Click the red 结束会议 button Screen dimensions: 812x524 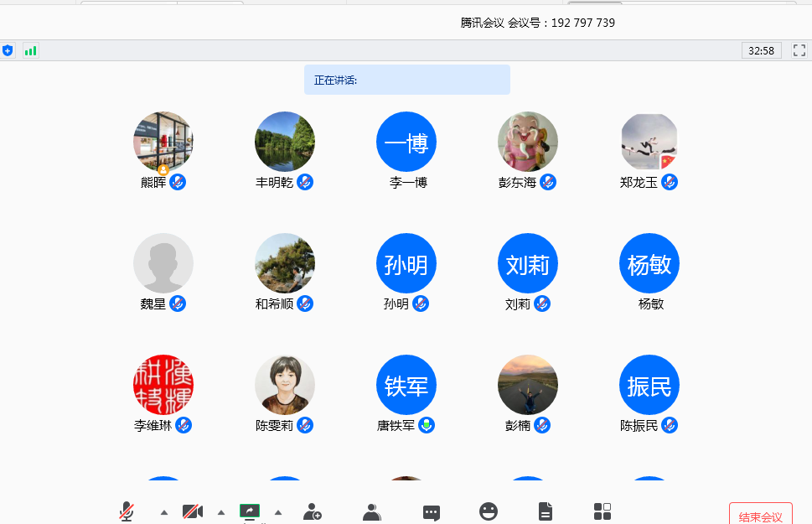(x=761, y=516)
